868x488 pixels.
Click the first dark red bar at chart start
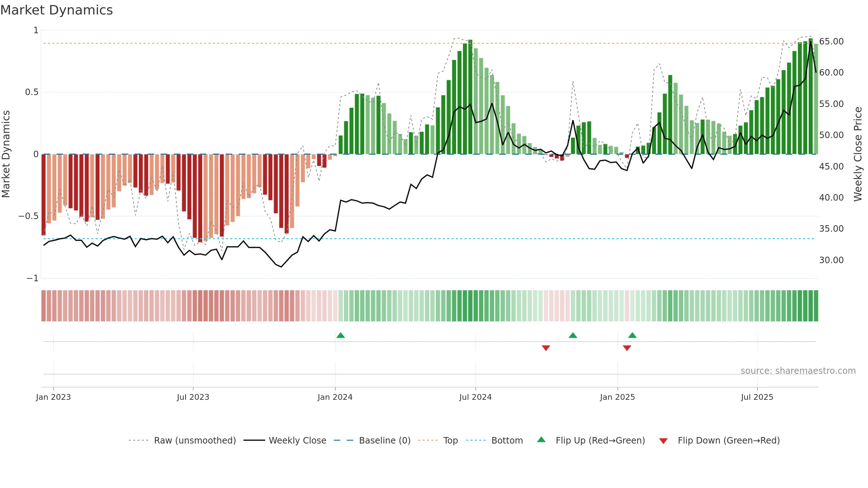point(43,195)
